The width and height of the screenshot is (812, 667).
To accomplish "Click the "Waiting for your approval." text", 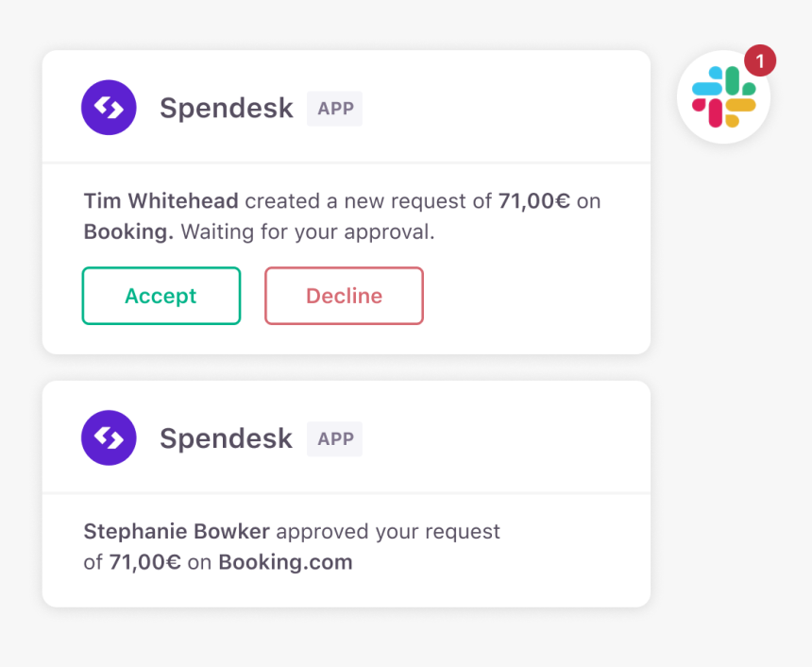I will (308, 232).
